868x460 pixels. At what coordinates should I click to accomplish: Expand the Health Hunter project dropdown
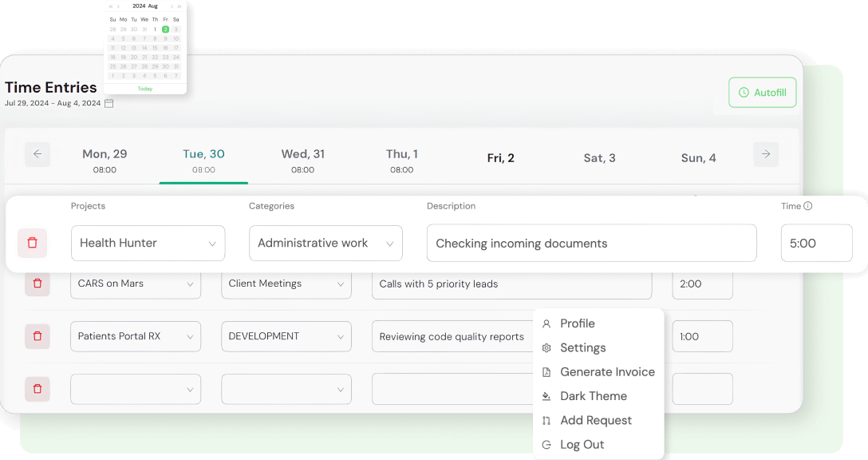click(212, 244)
